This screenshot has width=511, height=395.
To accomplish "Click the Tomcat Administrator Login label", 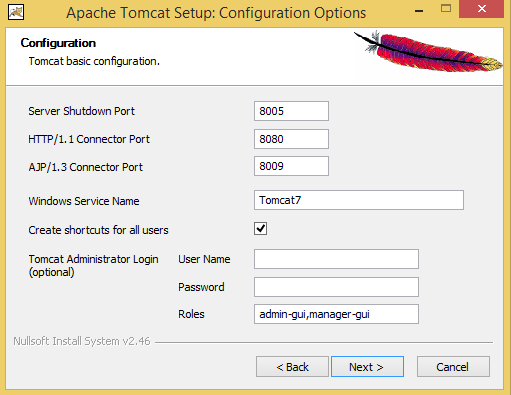I will coord(93,265).
